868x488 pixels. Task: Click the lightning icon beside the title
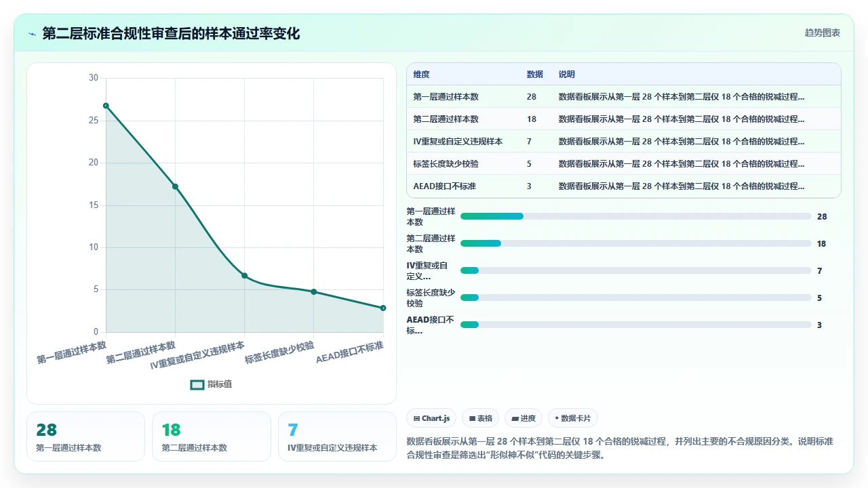[32, 33]
